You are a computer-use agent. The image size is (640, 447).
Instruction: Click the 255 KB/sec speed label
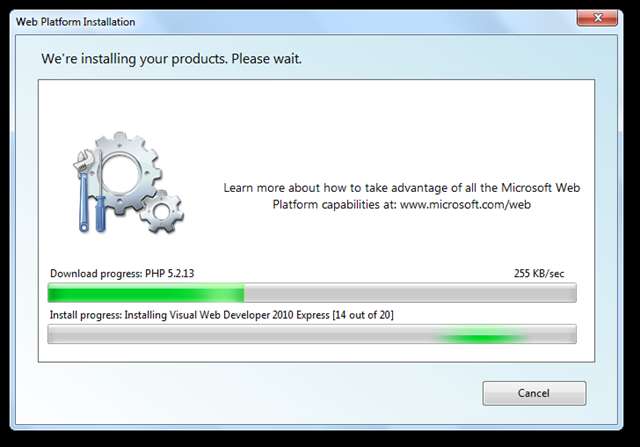click(x=539, y=274)
